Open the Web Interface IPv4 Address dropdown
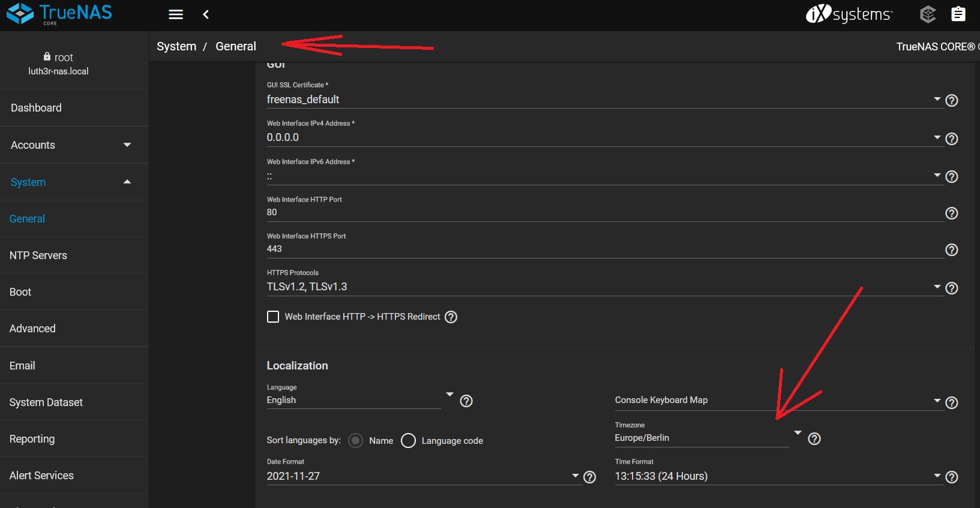 605,137
